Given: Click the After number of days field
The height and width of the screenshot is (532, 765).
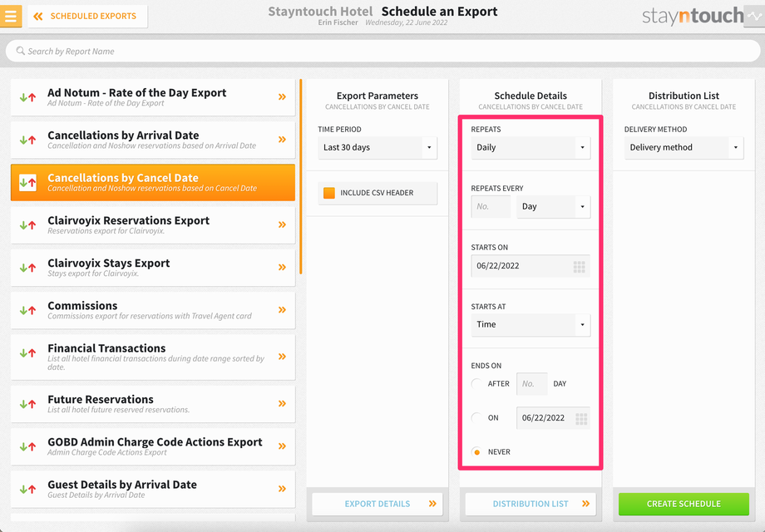Looking at the screenshot, I should pyautogui.click(x=532, y=384).
